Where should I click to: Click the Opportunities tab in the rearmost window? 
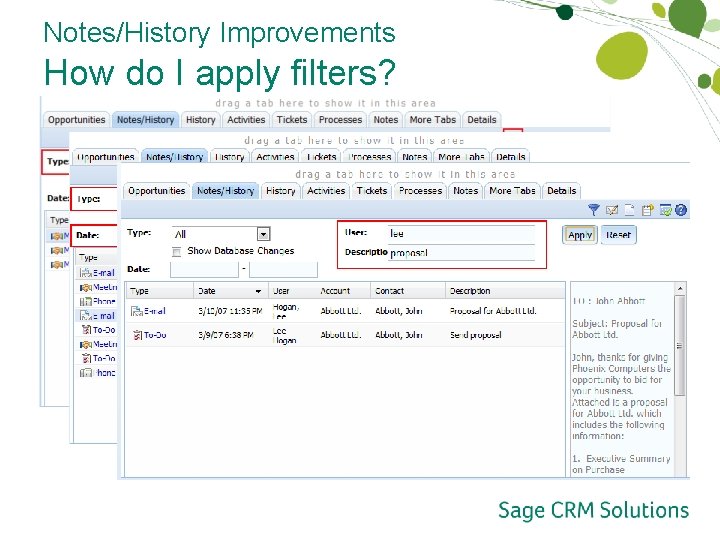(76, 120)
